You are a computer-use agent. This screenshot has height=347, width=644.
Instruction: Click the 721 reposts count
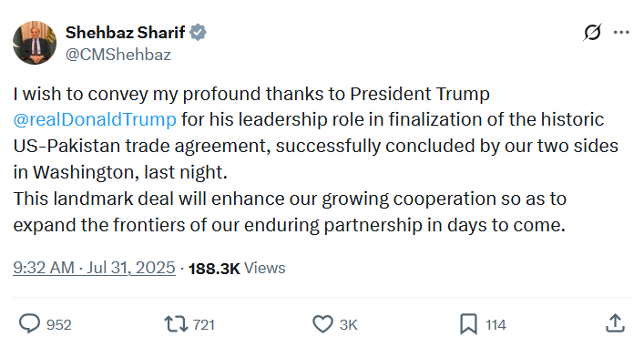pyautogui.click(x=204, y=325)
